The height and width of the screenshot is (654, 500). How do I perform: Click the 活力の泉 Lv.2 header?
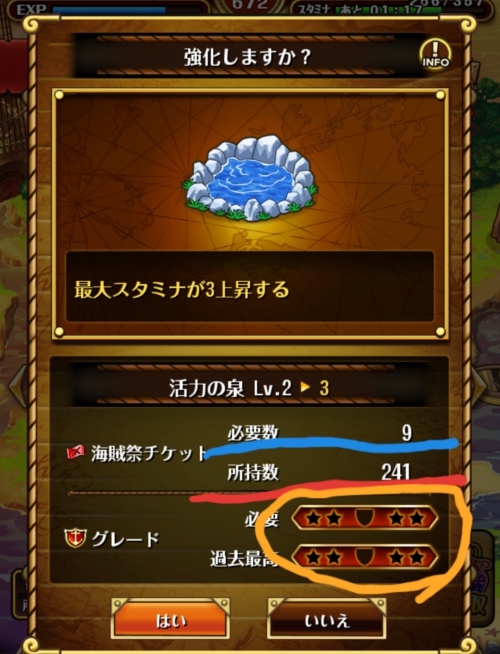click(x=230, y=388)
